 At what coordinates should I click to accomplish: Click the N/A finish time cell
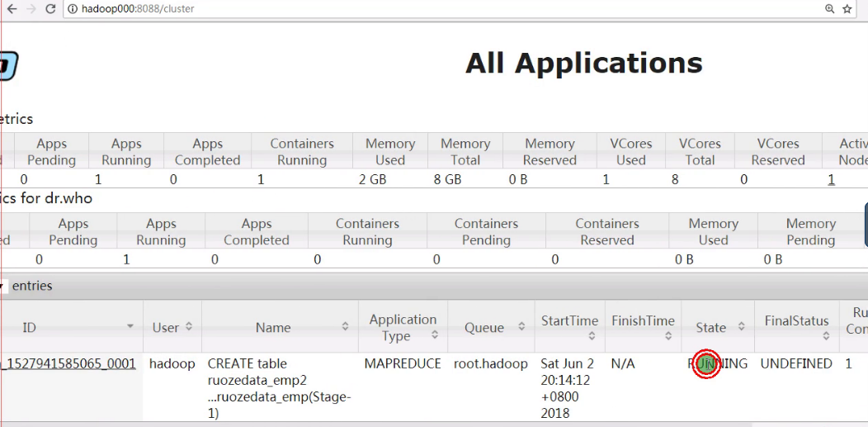623,364
